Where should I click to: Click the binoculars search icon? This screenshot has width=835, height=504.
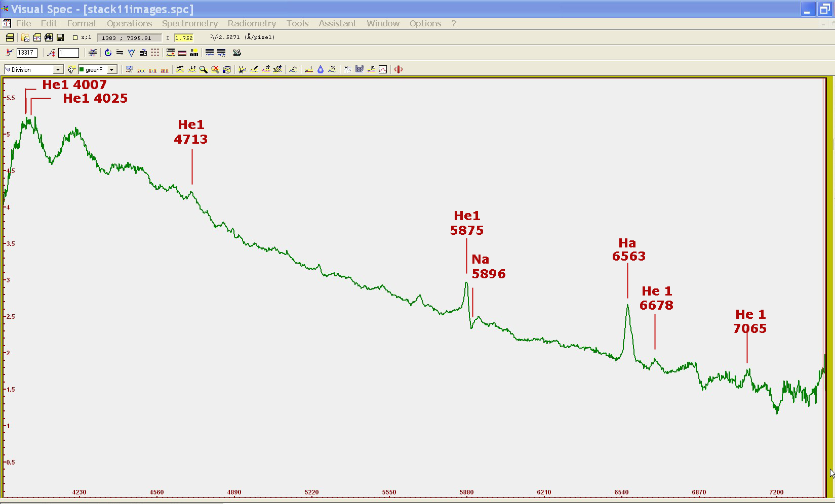pos(49,37)
